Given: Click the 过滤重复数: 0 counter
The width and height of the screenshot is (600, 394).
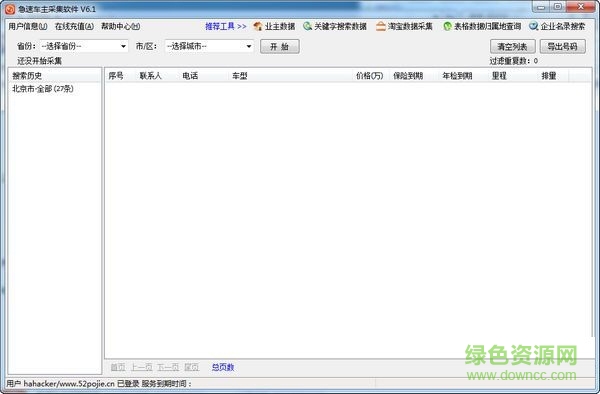Looking at the screenshot, I should pos(514,61).
